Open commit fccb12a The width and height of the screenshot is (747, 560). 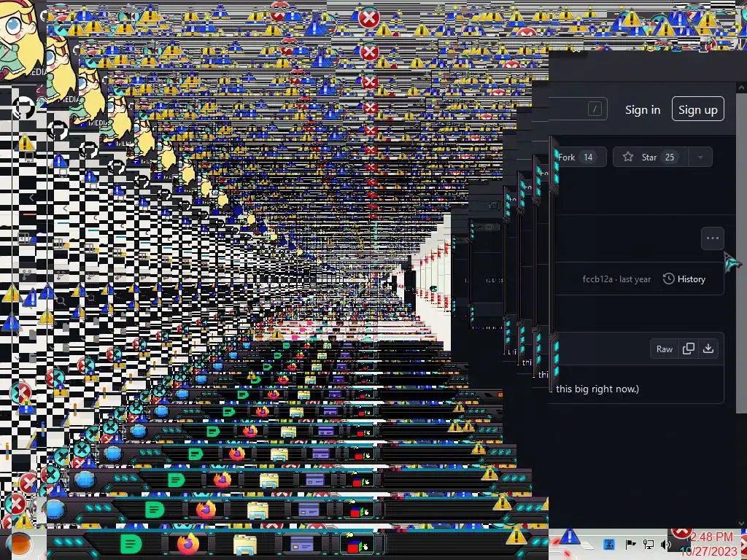pyautogui.click(x=597, y=279)
